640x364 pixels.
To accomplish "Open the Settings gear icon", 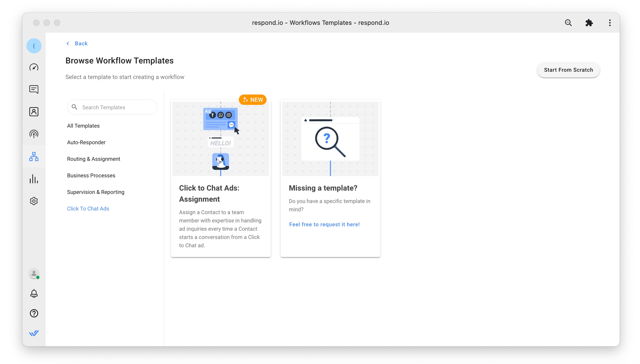I will point(34,201).
